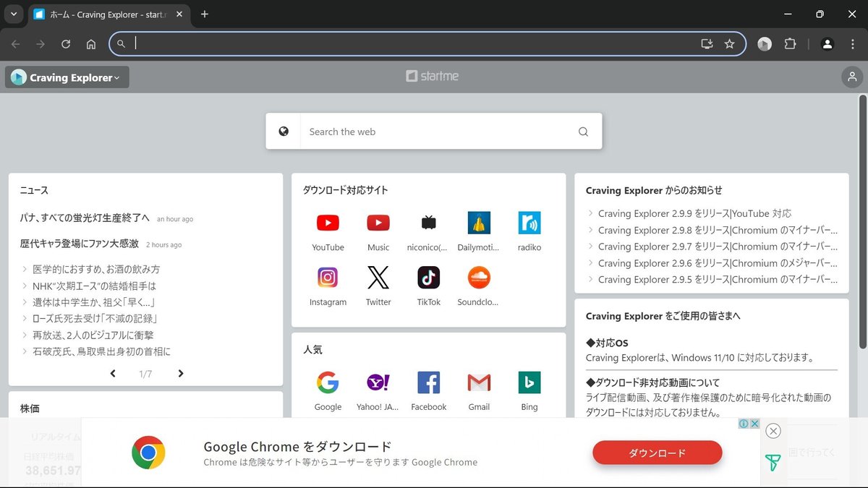Open a new tab with the plus button
This screenshot has width=868, height=488.
coord(204,14)
